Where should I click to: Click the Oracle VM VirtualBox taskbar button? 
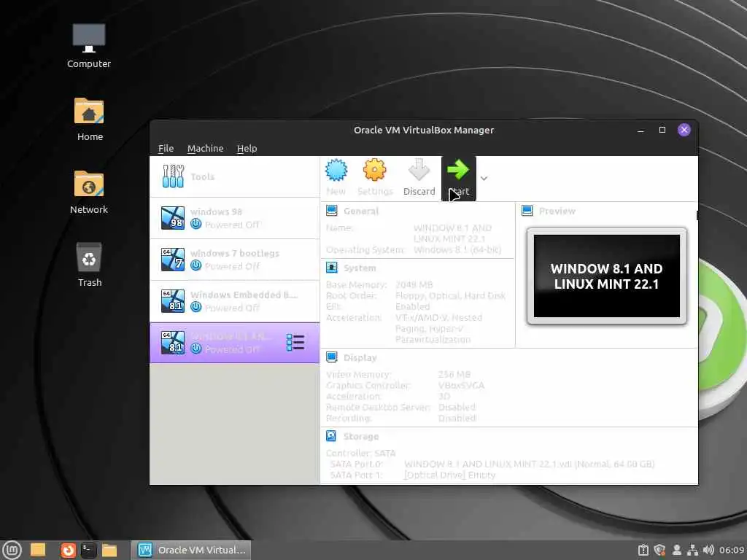191,550
